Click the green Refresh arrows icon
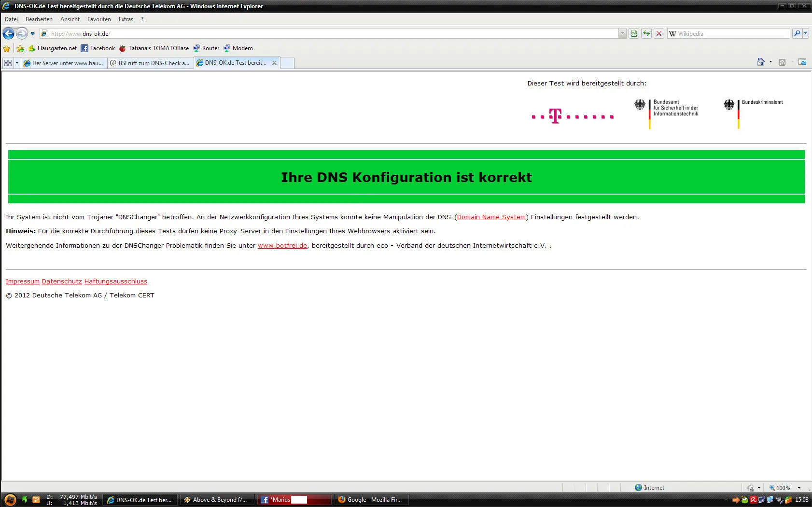 point(646,33)
